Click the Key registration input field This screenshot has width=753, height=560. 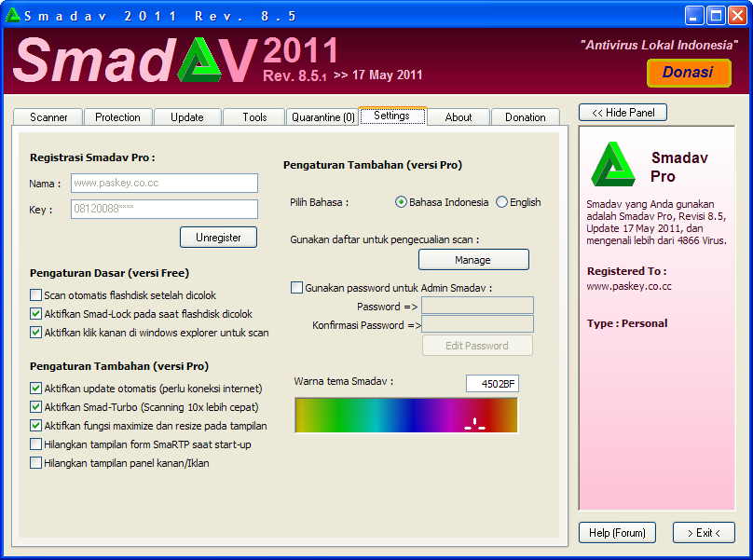pos(164,209)
